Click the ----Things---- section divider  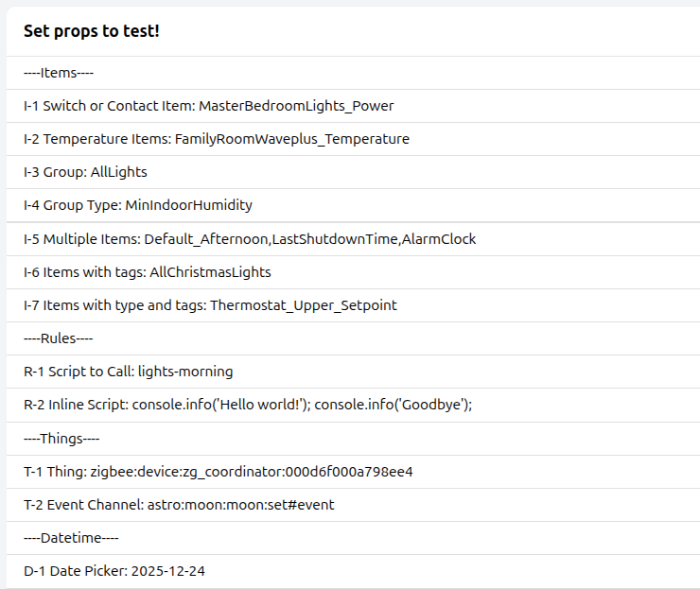[x=61, y=439]
